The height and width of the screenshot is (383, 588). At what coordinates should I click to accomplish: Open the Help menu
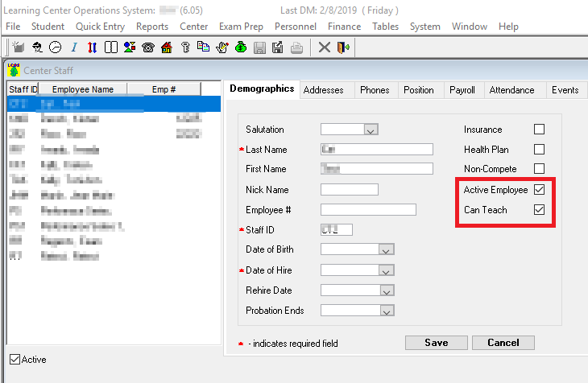pyautogui.click(x=508, y=27)
